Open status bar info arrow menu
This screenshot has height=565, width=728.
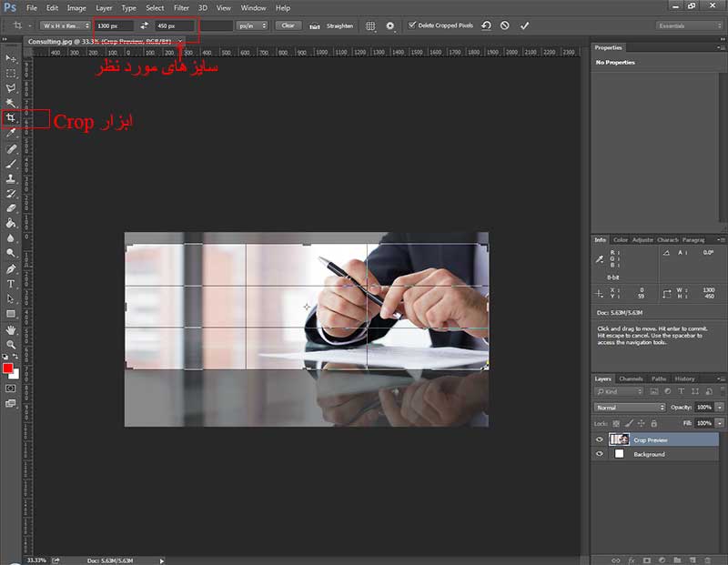[x=162, y=560]
